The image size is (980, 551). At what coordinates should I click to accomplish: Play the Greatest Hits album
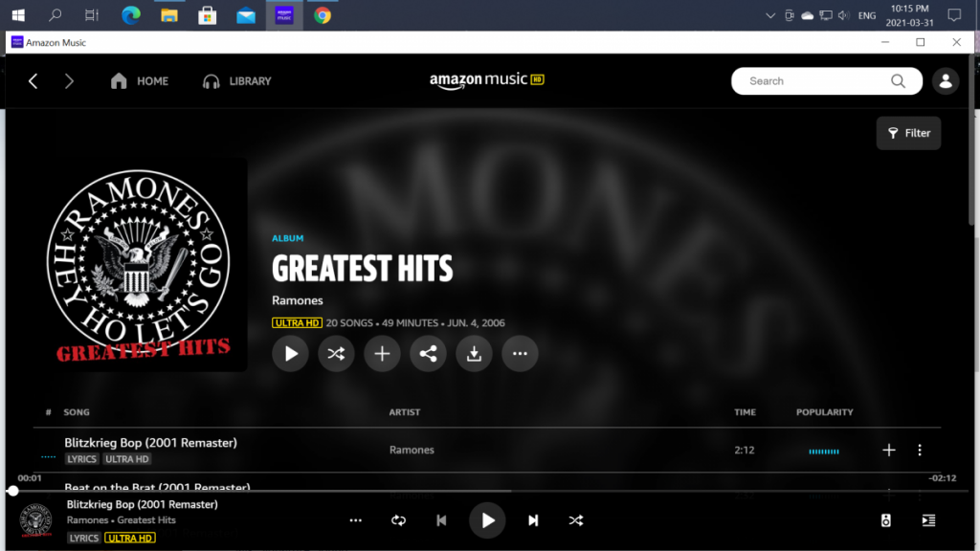291,354
